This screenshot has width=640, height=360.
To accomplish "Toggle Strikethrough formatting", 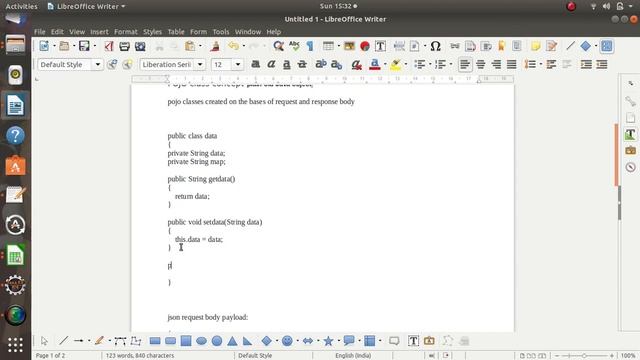I will click(302, 64).
